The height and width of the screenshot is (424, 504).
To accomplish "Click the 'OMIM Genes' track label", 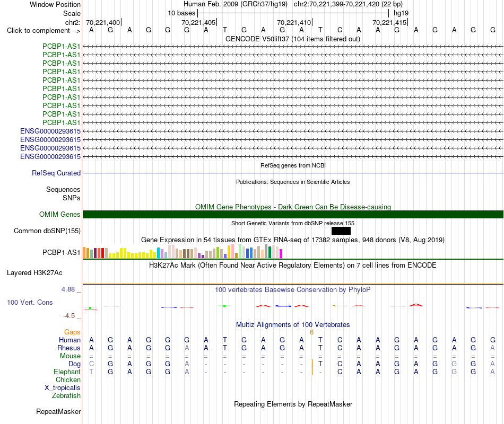I will [60, 214].
